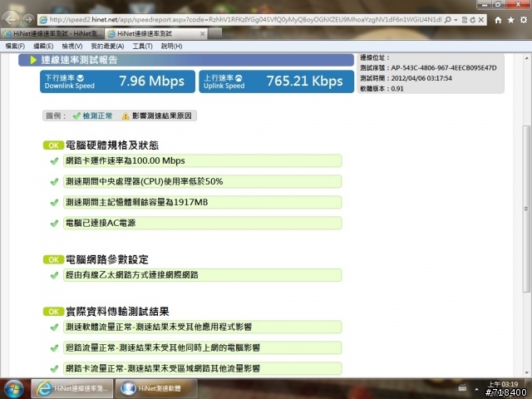Open a new tab with the blank tab button
The width and height of the screenshot is (532, 399).
(x=214, y=33)
